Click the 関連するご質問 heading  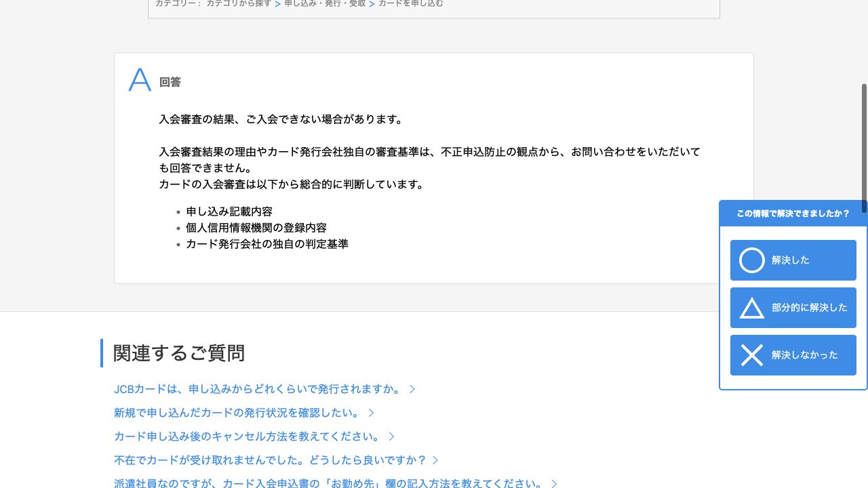179,353
